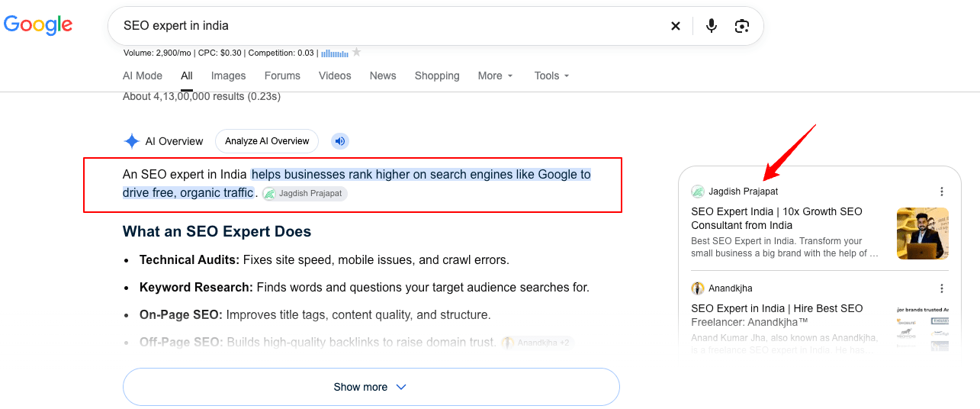Click Jagdish Prajapat favicon in source card

pyautogui.click(x=698, y=192)
